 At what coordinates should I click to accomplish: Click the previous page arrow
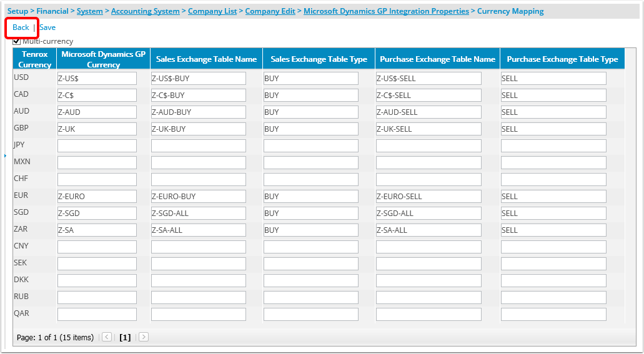(x=107, y=337)
